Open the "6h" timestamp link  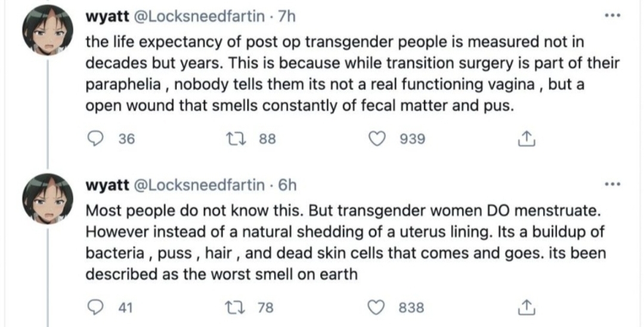pyautogui.click(x=287, y=185)
